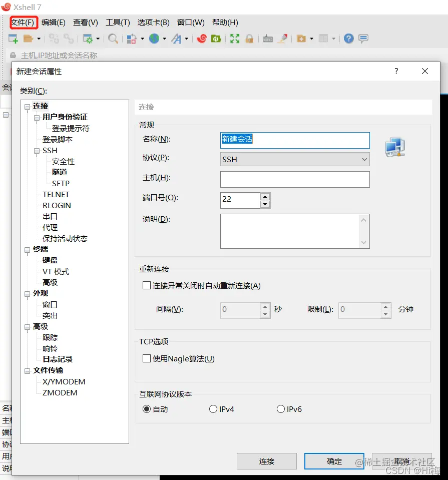Select the IPv4 radio button

point(213,408)
